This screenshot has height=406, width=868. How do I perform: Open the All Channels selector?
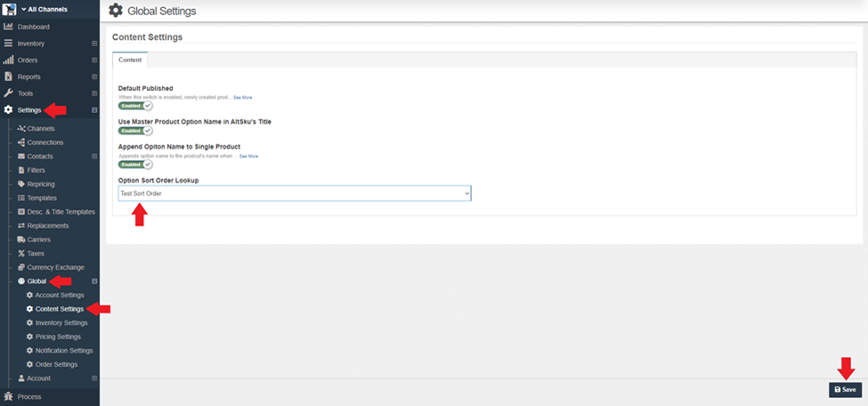pyautogui.click(x=45, y=10)
